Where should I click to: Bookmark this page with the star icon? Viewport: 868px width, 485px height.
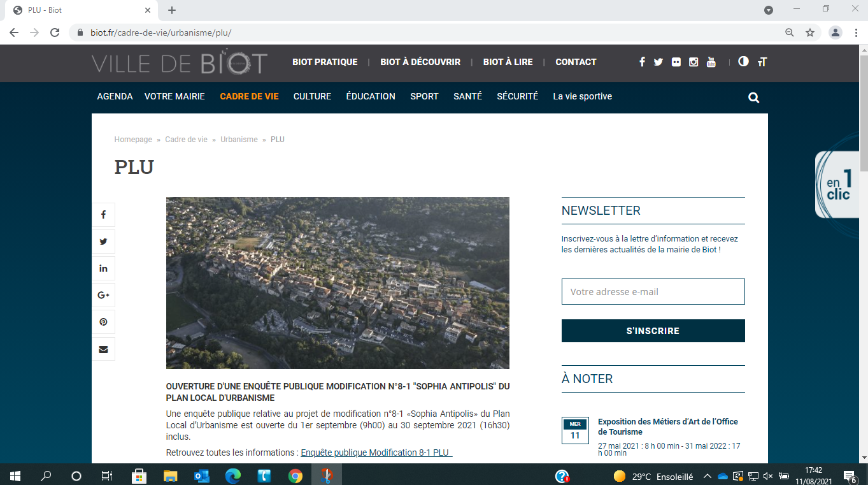(x=810, y=33)
